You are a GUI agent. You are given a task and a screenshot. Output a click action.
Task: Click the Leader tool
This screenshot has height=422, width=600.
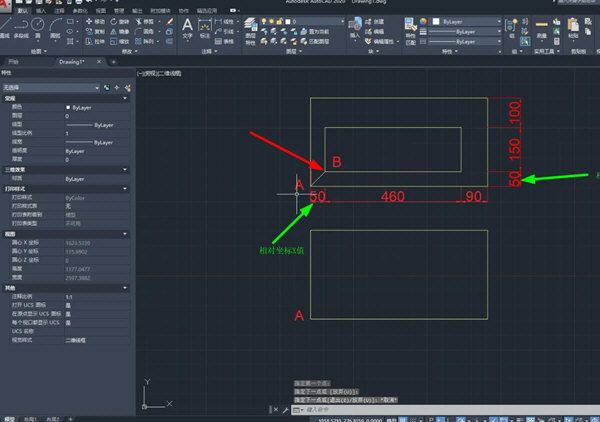[224, 31]
